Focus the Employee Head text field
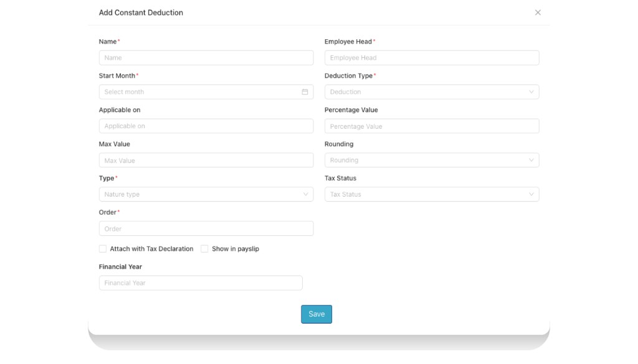 430,57
